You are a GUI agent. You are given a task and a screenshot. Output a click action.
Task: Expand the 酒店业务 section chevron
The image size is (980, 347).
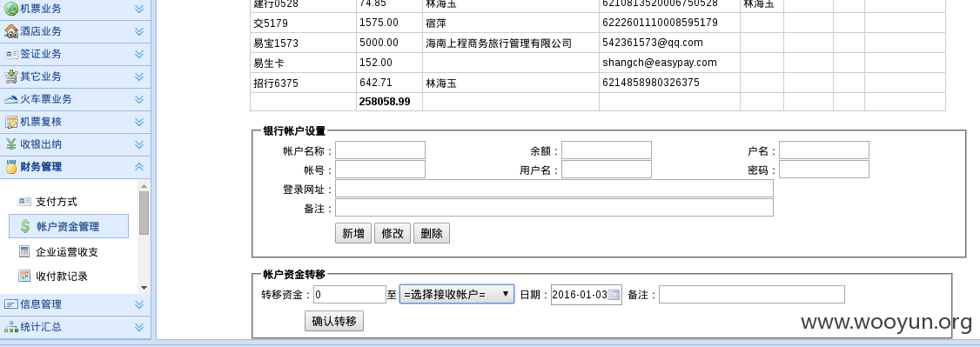click(139, 31)
